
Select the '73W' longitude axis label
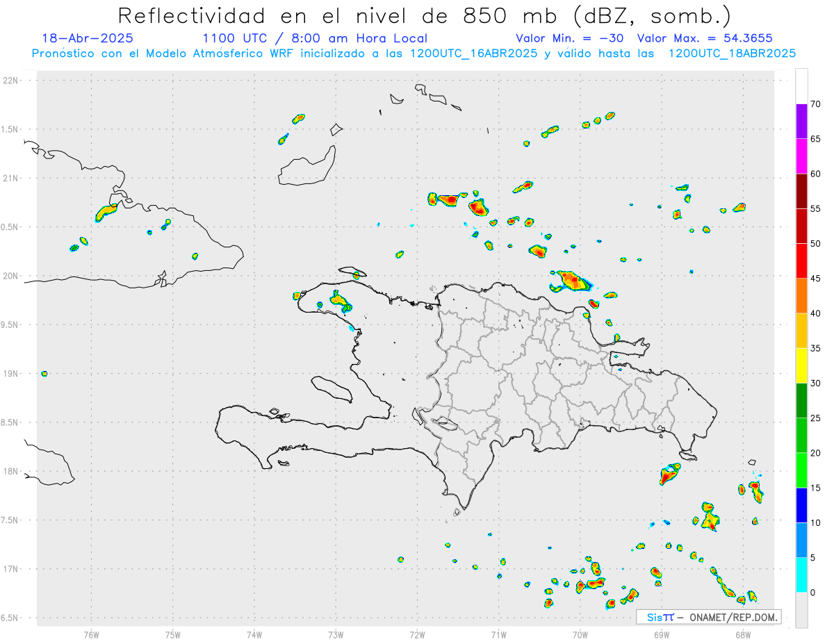click(336, 634)
